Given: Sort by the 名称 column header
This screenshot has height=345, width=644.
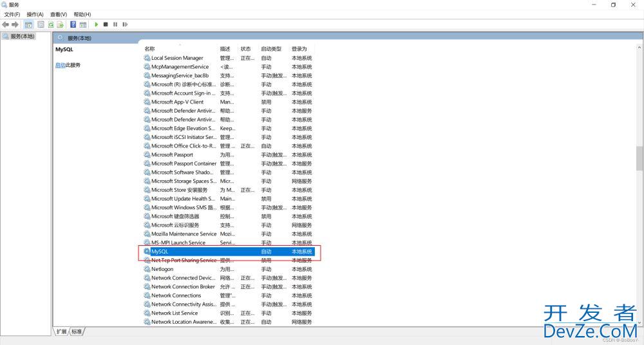Looking at the screenshot, I should click(x=149, y=49).
